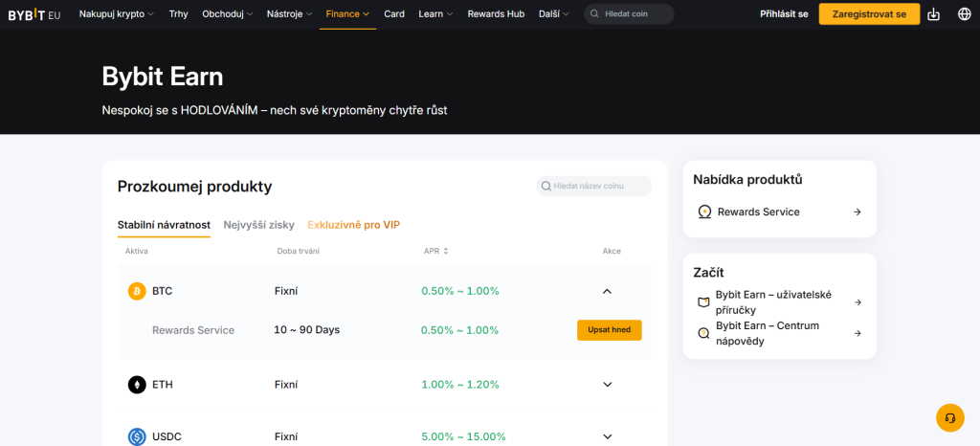Click the magnifier icon in Hledat coin
Image resolution: width=980 pixels, height=446 pixels.
594,13
